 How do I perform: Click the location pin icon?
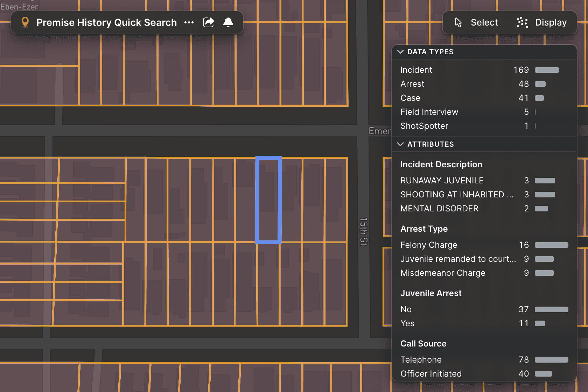[25, 22]
